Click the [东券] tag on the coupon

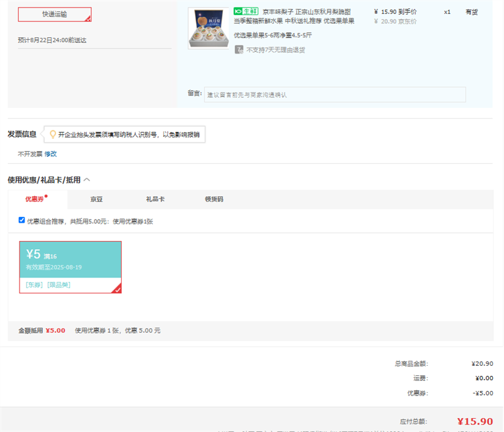[x=34, y=285]
